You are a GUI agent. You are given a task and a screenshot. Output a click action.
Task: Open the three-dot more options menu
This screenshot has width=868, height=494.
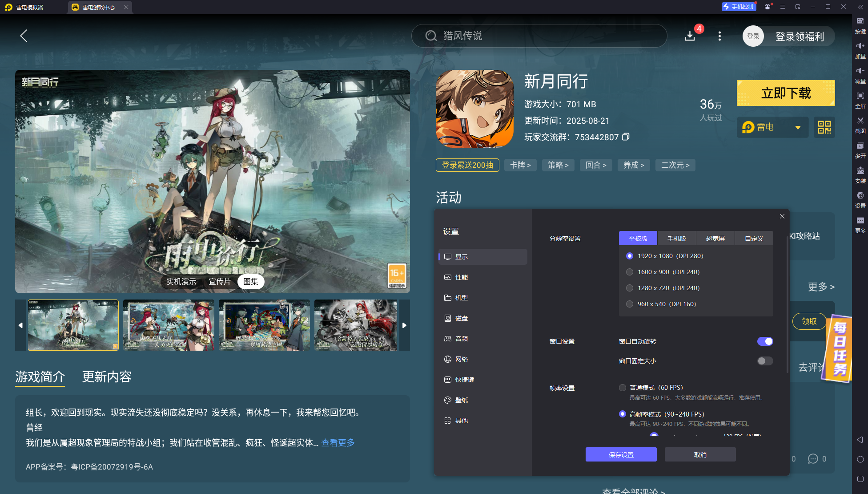[719, 36]
